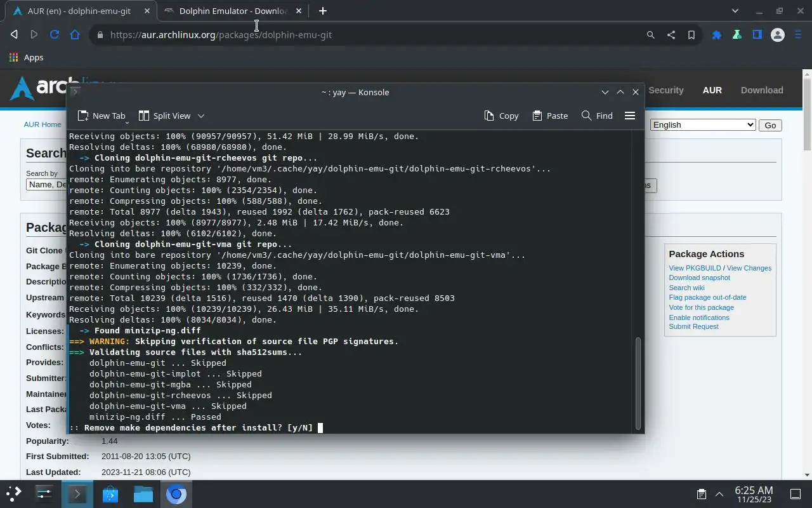Click the View PKGBUILD link
This screenshot has width=812, height=508.
coord(695,268)
